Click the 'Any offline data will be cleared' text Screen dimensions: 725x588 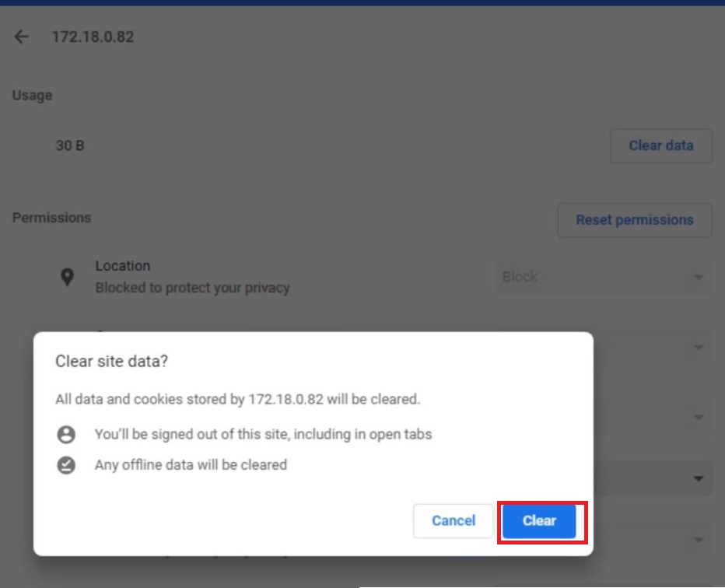tap(191, 464)
